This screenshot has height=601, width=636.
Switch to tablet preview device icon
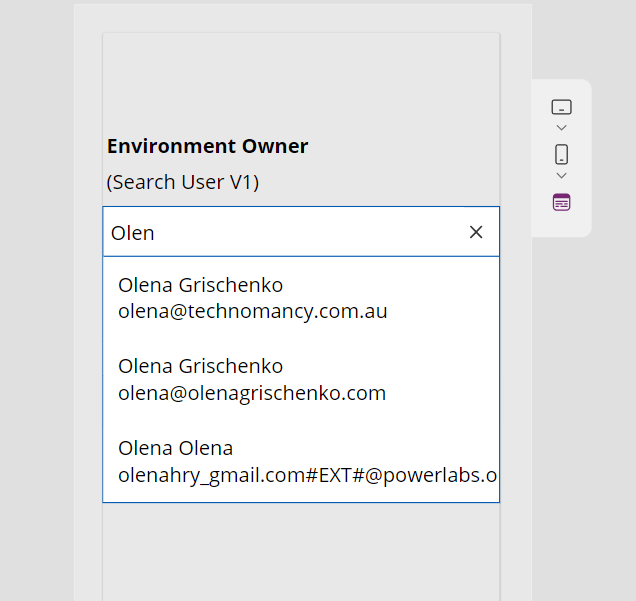pyautogui.click(x=561, y=107)
